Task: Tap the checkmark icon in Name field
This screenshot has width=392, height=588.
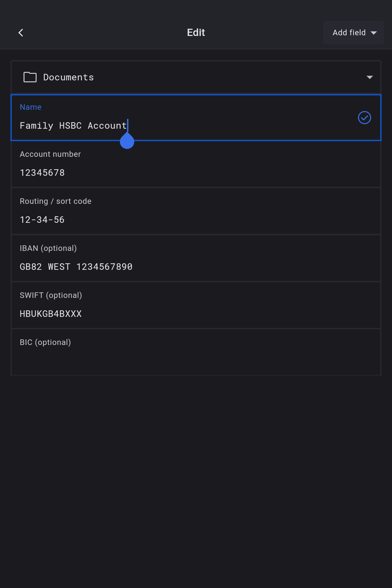Action: pos(364,118)
